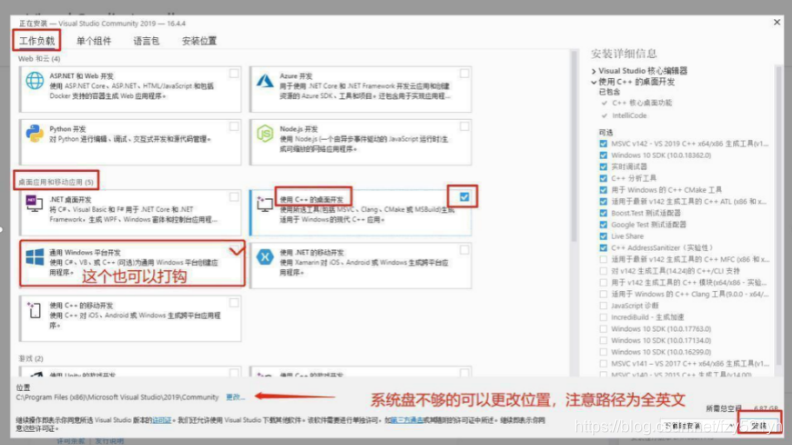Viewport: 792px width, 445px height.
Task: Switch to the 语言包 tab
Action: 146,41
